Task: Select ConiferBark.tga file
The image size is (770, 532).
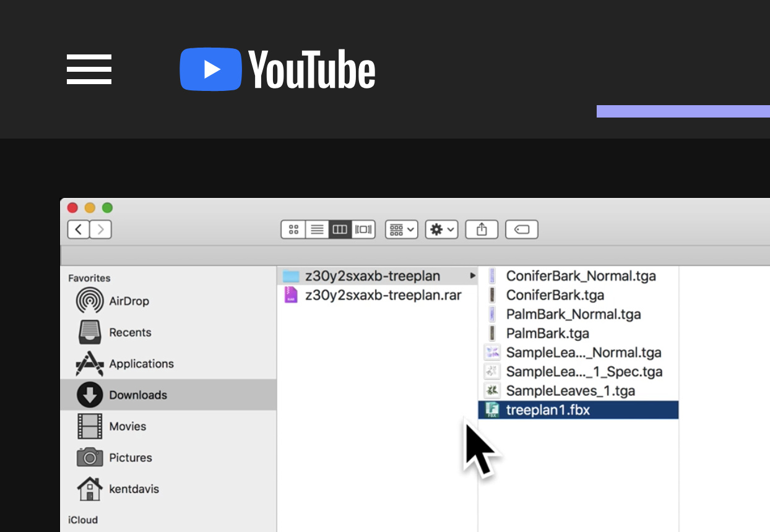Action: pos(579,295)
